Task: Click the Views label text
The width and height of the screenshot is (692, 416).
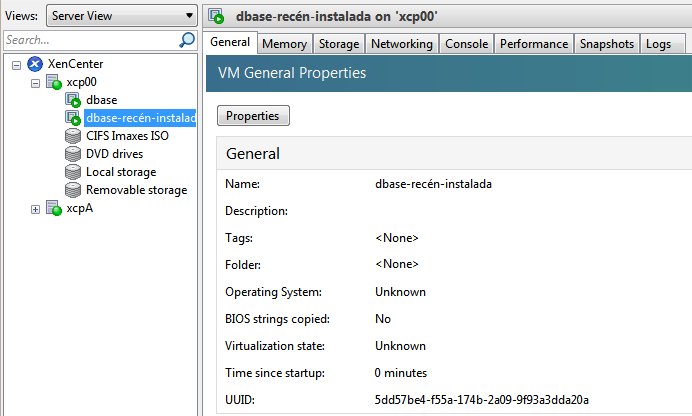Action: [22, 16]
